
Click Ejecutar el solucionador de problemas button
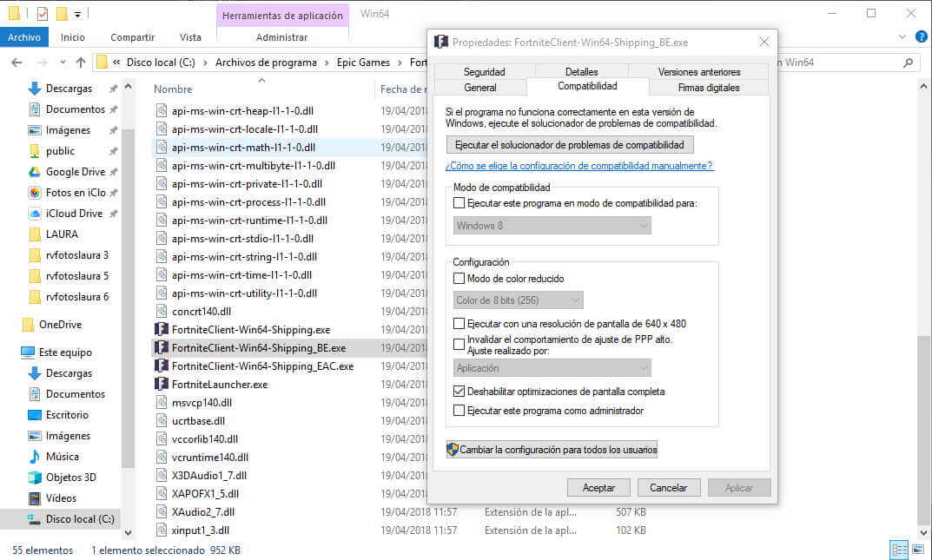[570, 145]
